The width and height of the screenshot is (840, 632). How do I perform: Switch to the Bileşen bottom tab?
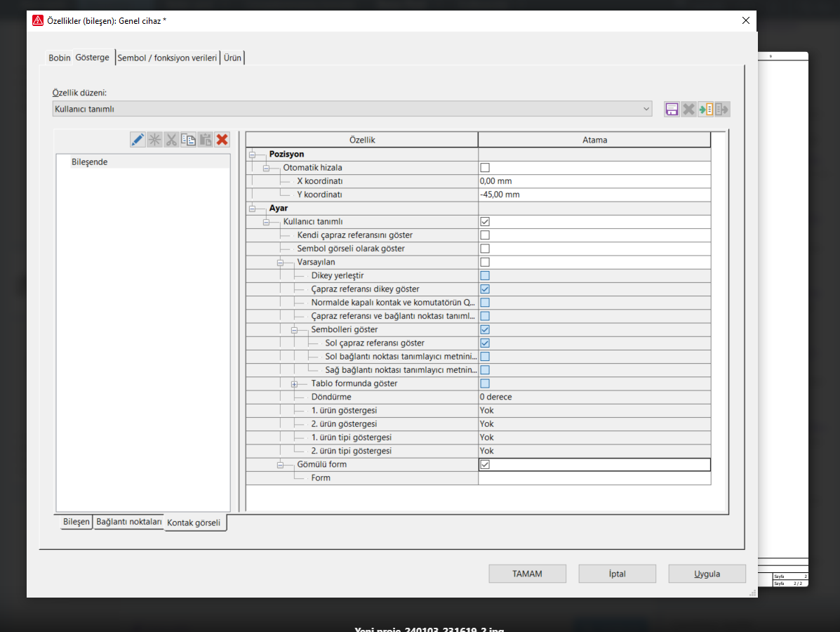point(76,522)
